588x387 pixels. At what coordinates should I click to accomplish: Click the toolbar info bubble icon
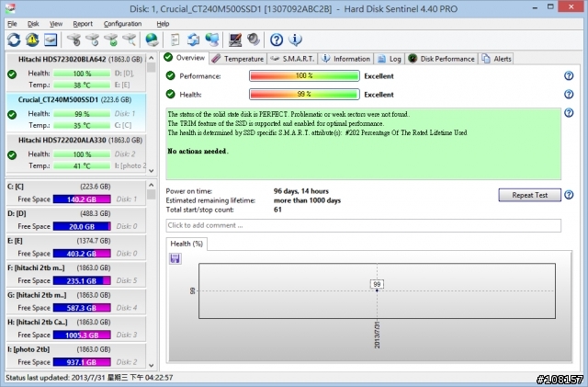point(295,40)
